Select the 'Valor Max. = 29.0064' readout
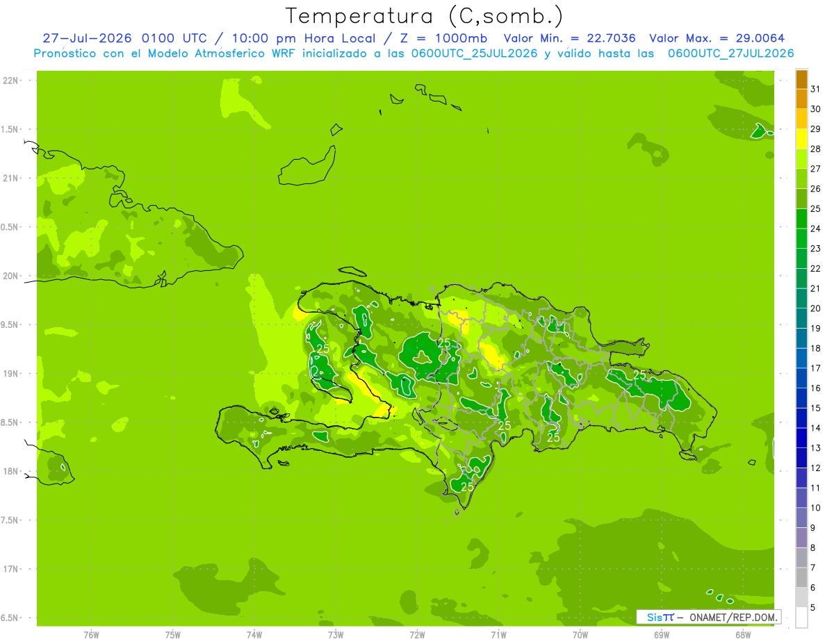The width and height of the screenshot is (834, 644). point(716,38)
